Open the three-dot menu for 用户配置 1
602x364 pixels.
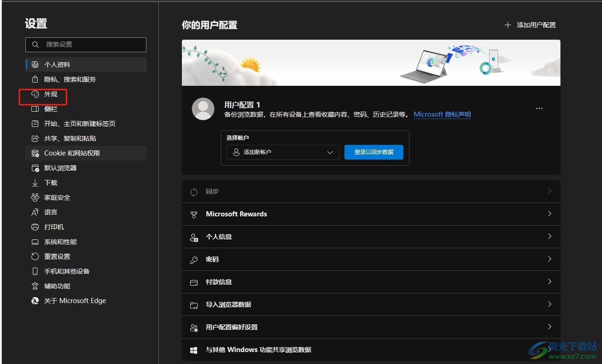pyautogui.click(x=539, y=108)
